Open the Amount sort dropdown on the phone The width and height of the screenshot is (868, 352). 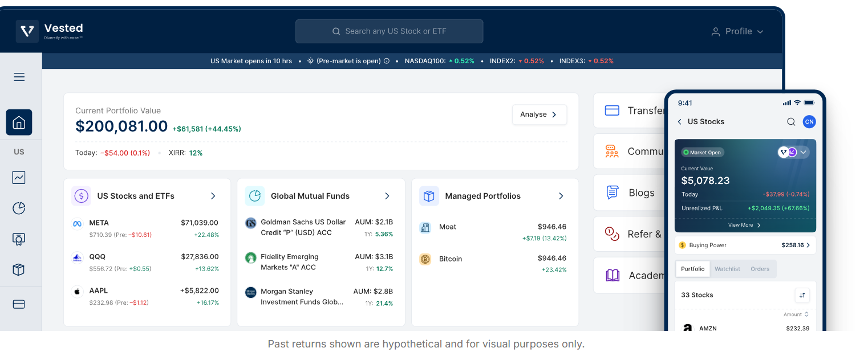coord(796,314)
